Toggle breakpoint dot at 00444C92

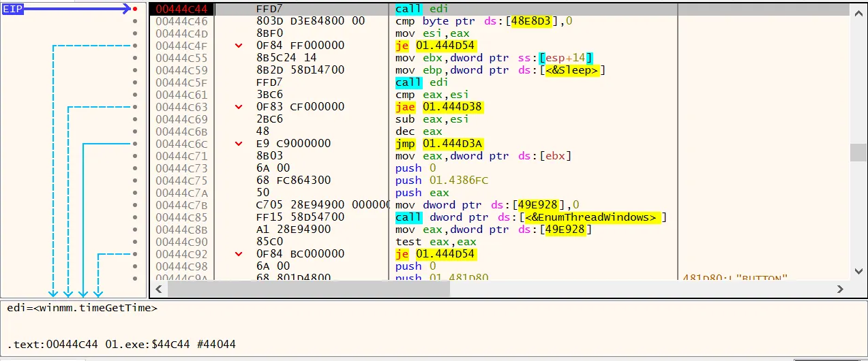[135, 254]
